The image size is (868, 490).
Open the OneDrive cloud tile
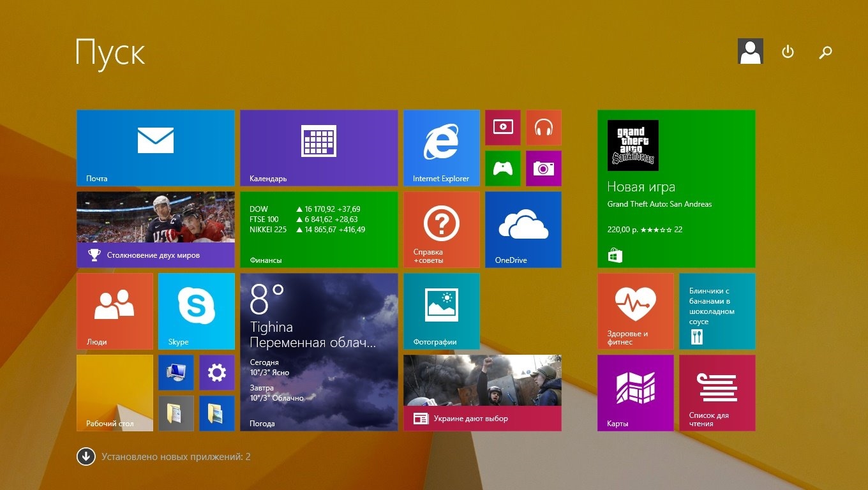coord(523,229)
